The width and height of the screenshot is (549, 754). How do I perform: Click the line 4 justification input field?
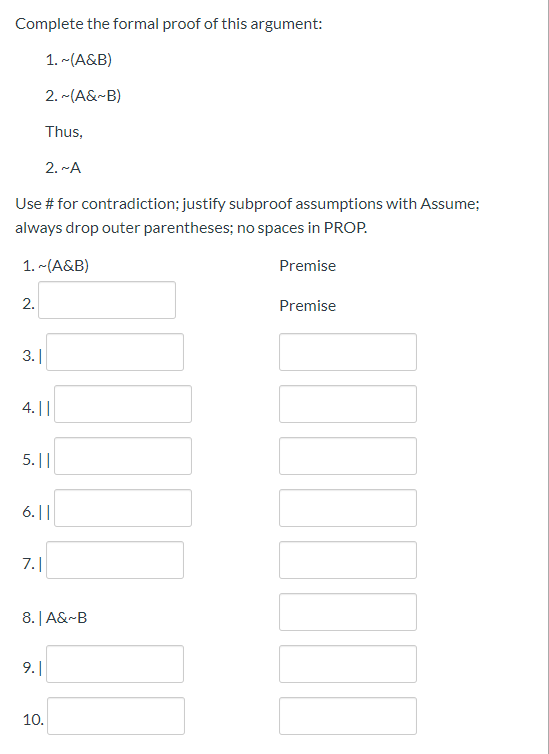pyautogui.click(x=348, y=404)
